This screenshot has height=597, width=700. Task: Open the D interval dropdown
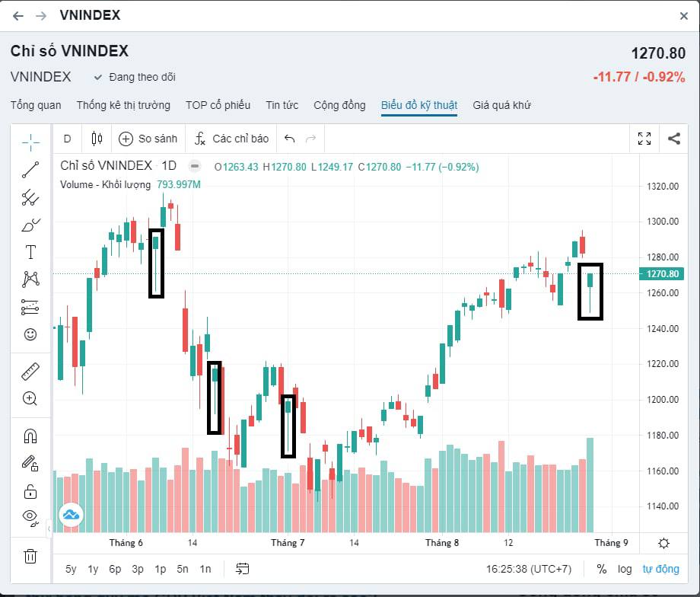click(x=67, y=139)
